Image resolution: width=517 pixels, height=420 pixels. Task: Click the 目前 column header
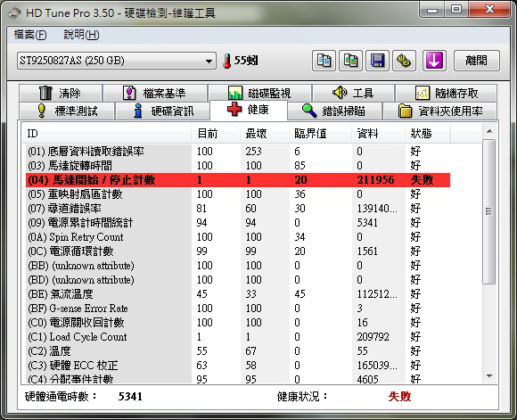216,134
